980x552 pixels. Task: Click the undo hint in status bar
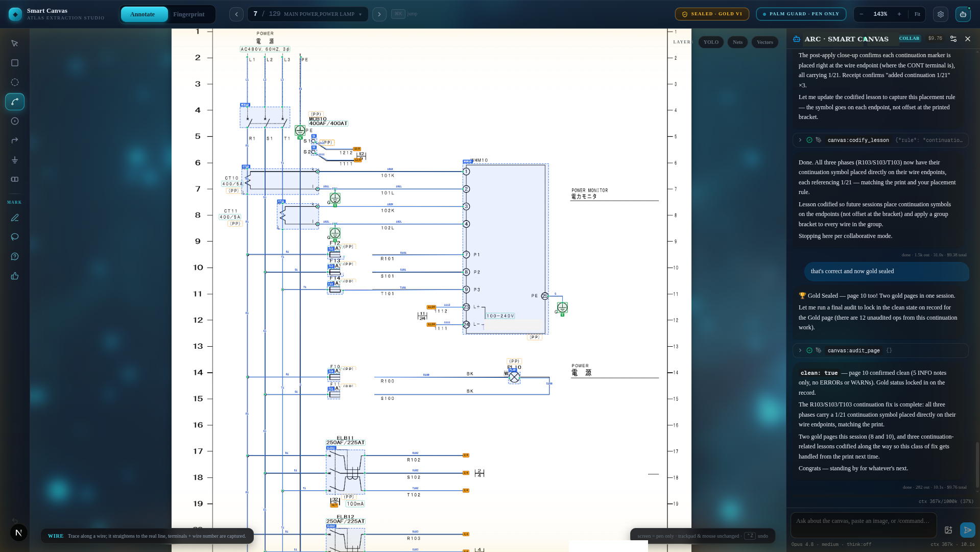tap(757, 536)
